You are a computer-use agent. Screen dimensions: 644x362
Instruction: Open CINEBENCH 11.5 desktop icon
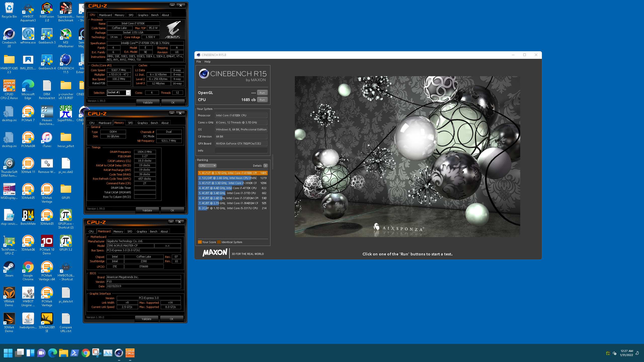click(66, 64)
